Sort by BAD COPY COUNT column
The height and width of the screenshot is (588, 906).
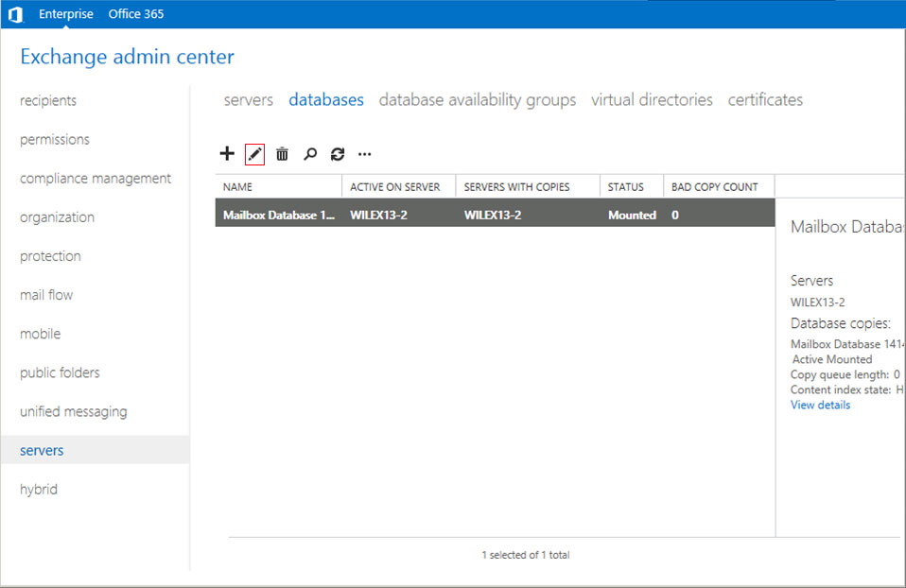click(714, 186)
